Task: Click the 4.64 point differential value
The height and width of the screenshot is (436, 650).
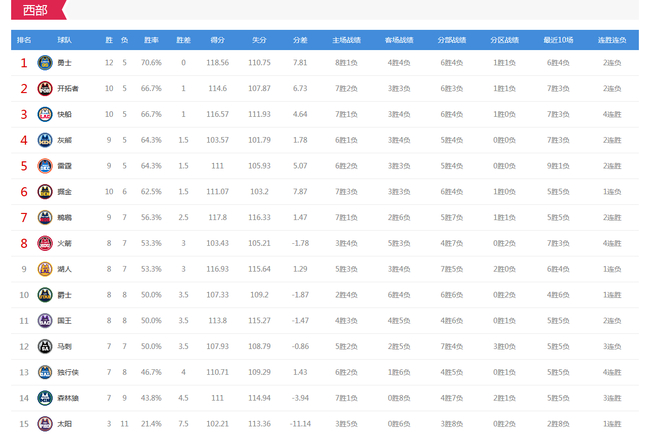Action: tap(300, 114)
